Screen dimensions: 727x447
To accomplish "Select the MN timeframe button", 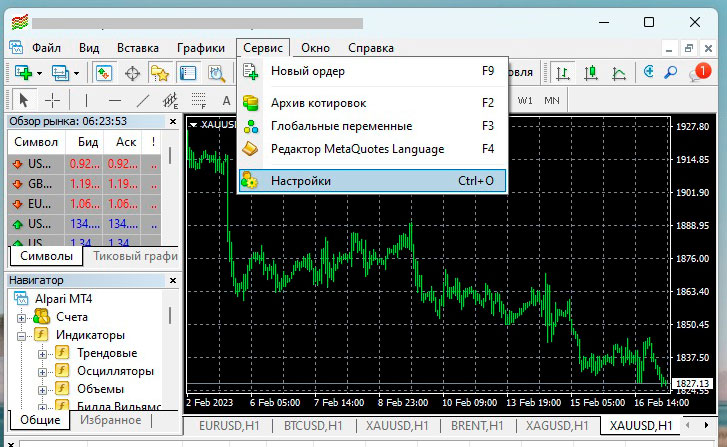I will (552, 100).
